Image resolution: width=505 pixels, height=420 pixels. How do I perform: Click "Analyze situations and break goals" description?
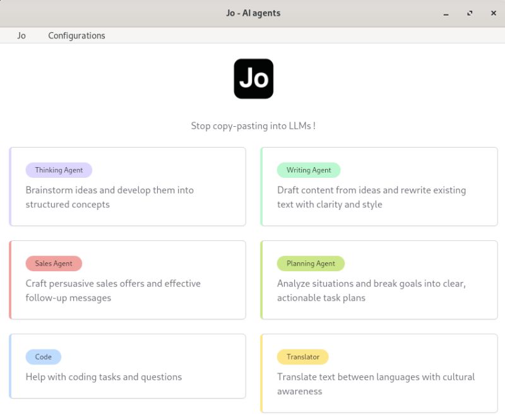372,290
